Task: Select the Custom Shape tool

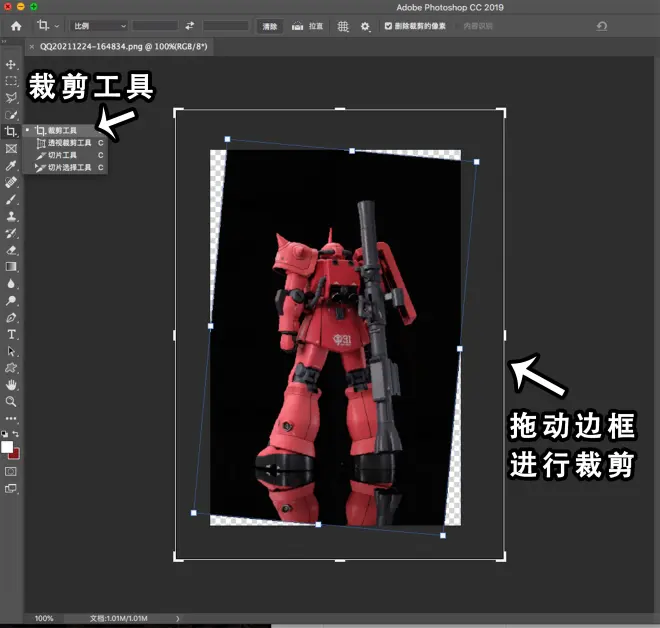Action: 11,368
